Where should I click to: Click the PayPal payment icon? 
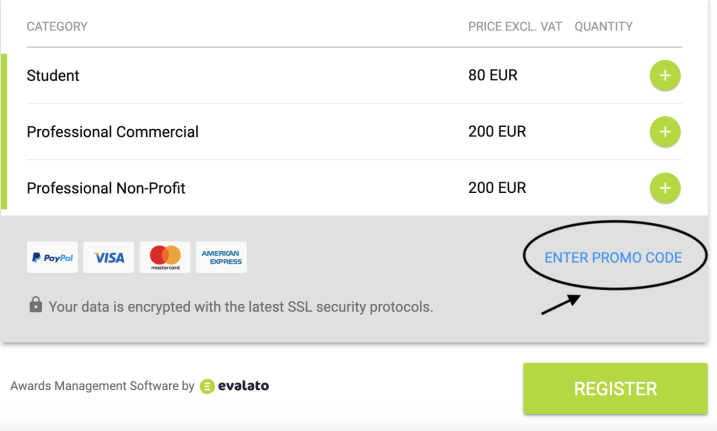tap(52, 258)
